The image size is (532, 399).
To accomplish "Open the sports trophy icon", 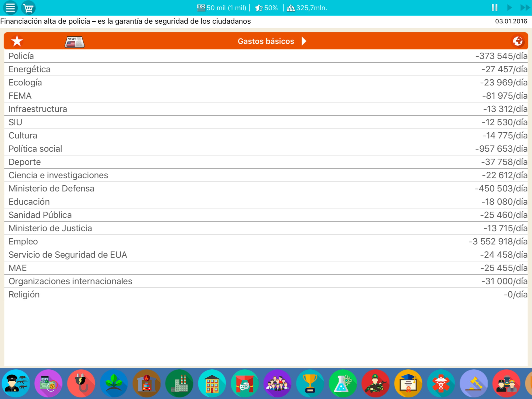I will click(x=310, y=383).
